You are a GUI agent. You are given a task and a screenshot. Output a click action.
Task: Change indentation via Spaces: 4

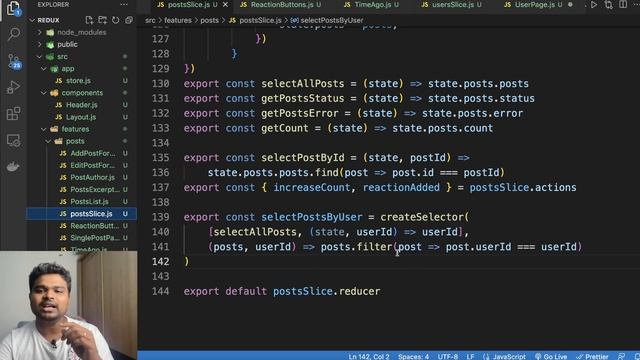point(413,356)
